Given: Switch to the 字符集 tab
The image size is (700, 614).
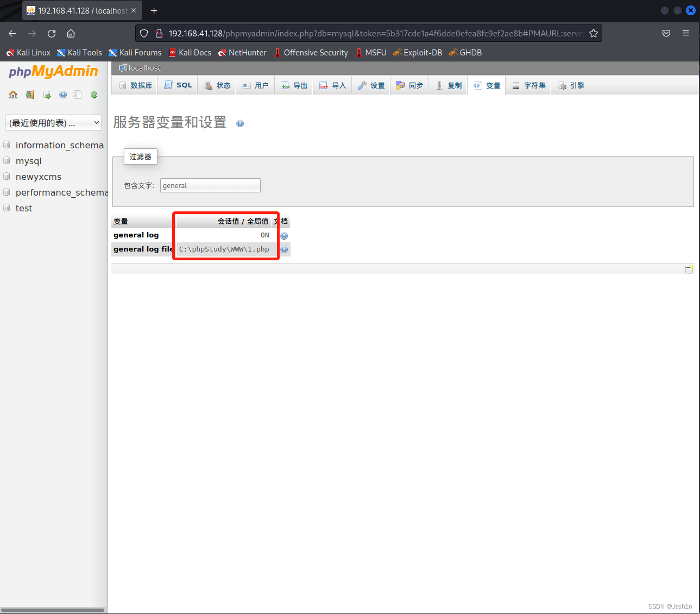Looking at the screenshot, I should click(528, 85).
